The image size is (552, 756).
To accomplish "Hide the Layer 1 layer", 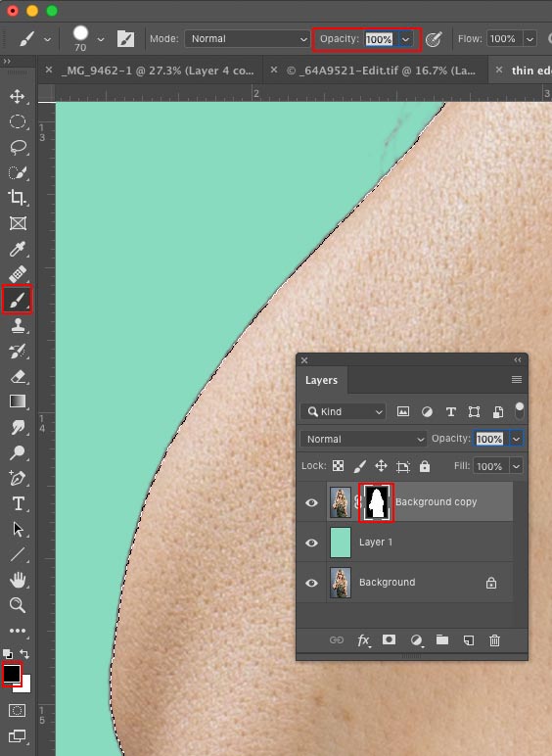I will pos(311,543).
